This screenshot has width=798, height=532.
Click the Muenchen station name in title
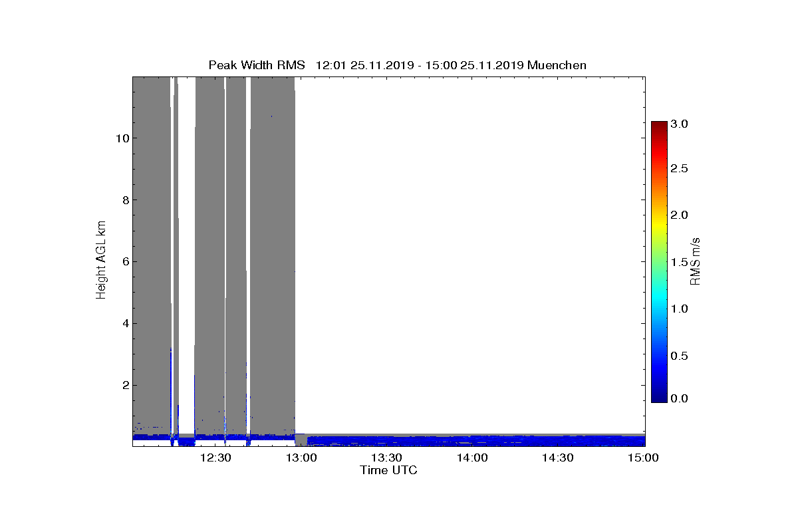pyautogui.click(x=557, y=65)
